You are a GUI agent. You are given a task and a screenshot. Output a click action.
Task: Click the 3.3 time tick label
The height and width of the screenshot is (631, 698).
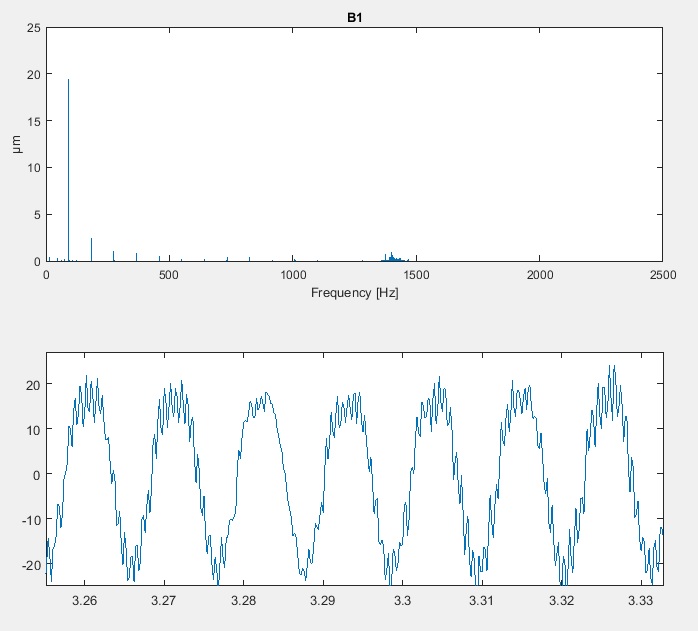pyautogui.click(x=402, y=601)
